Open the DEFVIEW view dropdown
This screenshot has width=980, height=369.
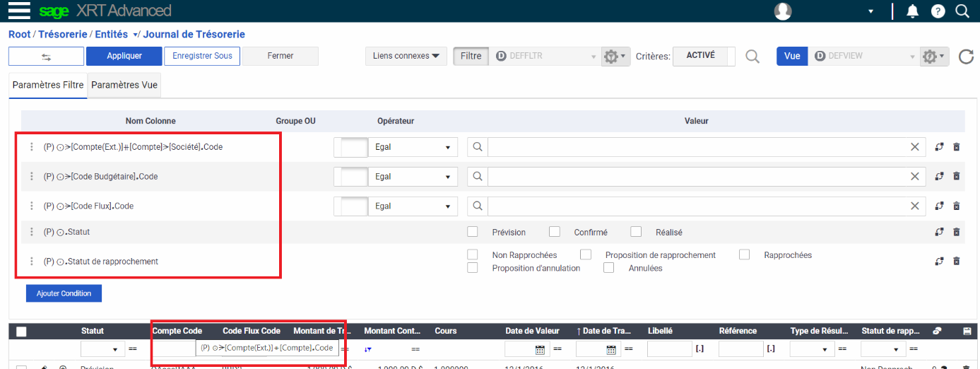point(864,57)
